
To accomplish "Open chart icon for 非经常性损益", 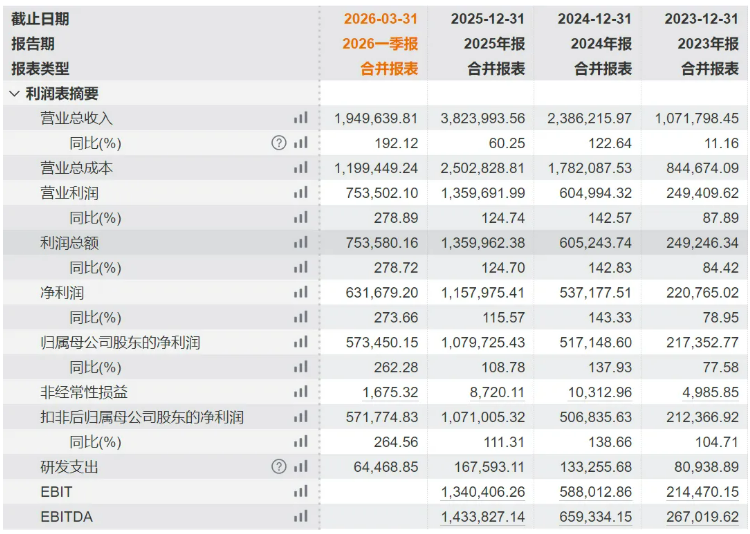I will coord(300,392).
